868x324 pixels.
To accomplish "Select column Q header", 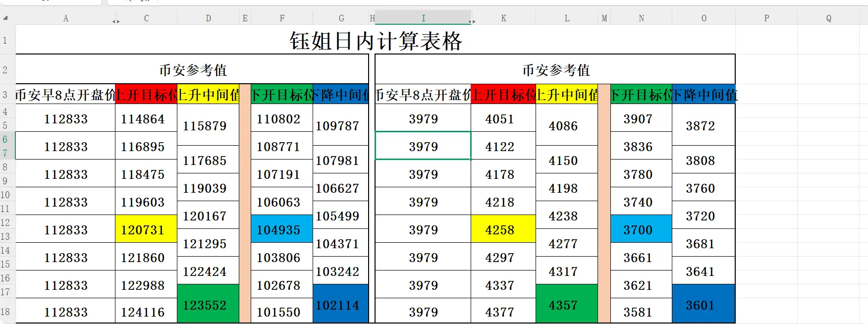I will tap(828, 18).
